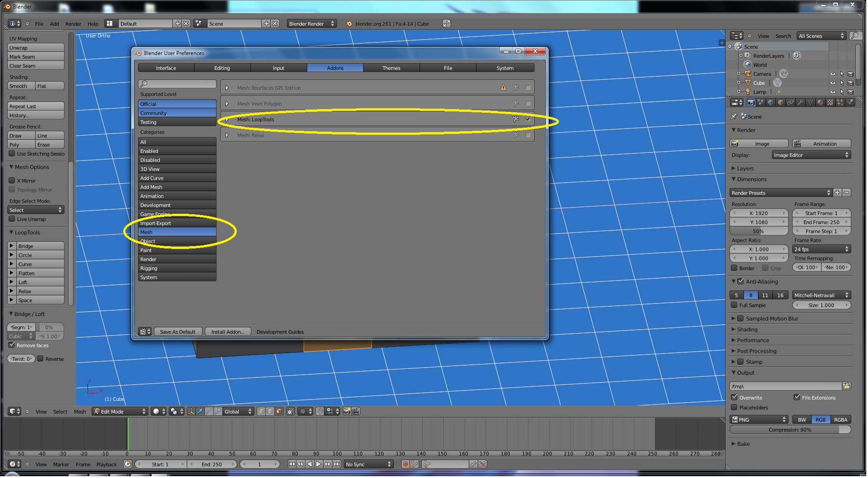
Task: Click the outliner search magnifier icon
Action: tap(854, 36)
